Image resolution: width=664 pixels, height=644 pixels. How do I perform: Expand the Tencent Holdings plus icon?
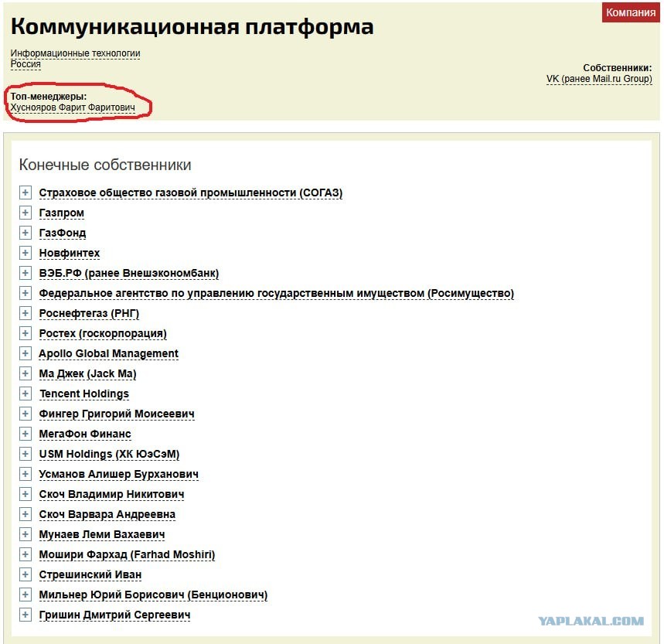(x=25, y=394)
